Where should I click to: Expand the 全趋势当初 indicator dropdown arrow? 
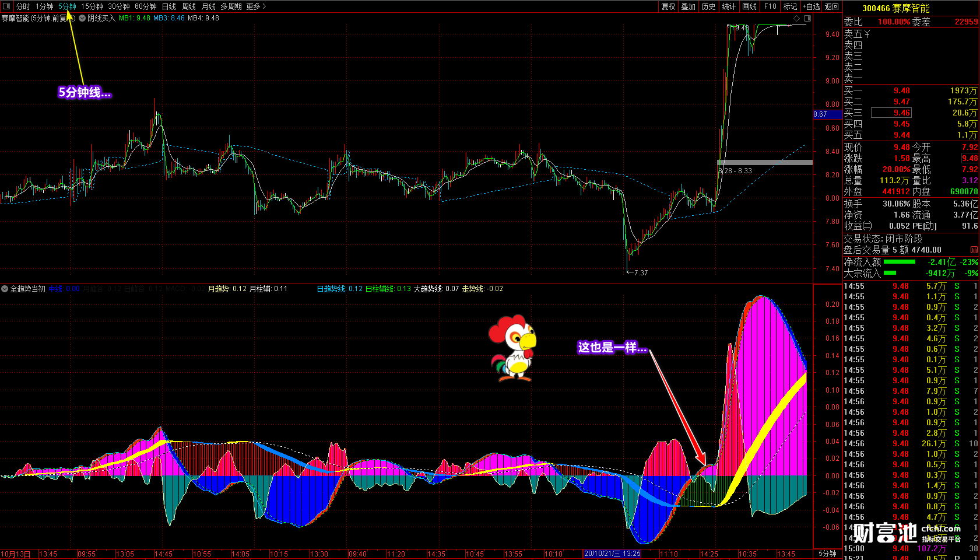click(5, 289)
